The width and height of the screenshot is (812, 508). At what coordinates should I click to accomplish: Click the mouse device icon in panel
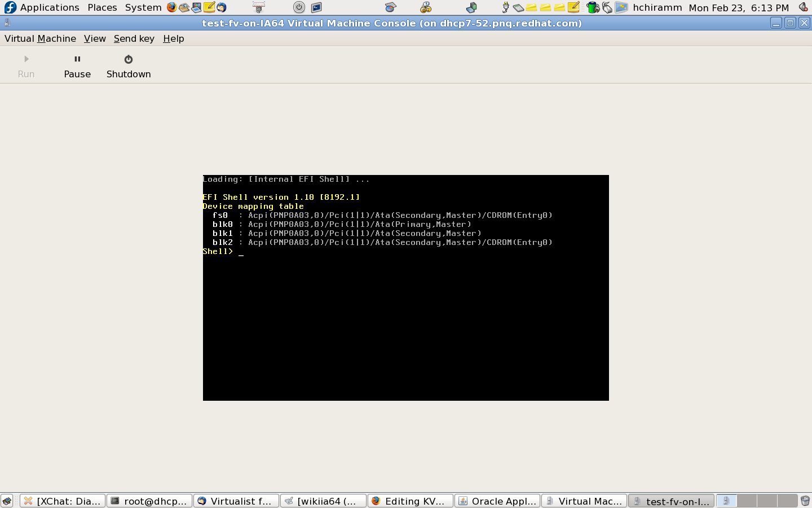coord(607,7)
